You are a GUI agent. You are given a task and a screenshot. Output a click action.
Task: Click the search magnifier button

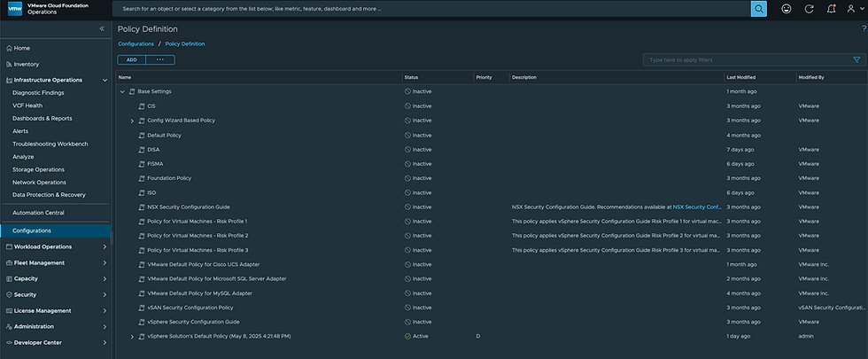tap(759, 8)
